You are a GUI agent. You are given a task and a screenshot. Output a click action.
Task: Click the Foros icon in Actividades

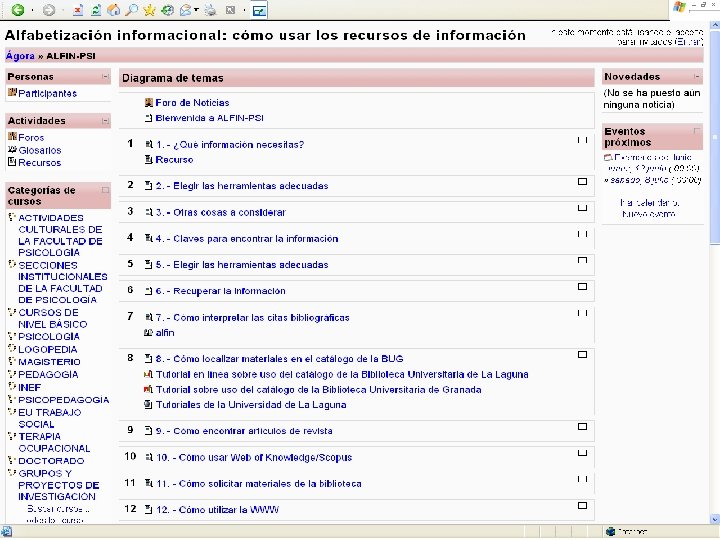coord(12,137)
